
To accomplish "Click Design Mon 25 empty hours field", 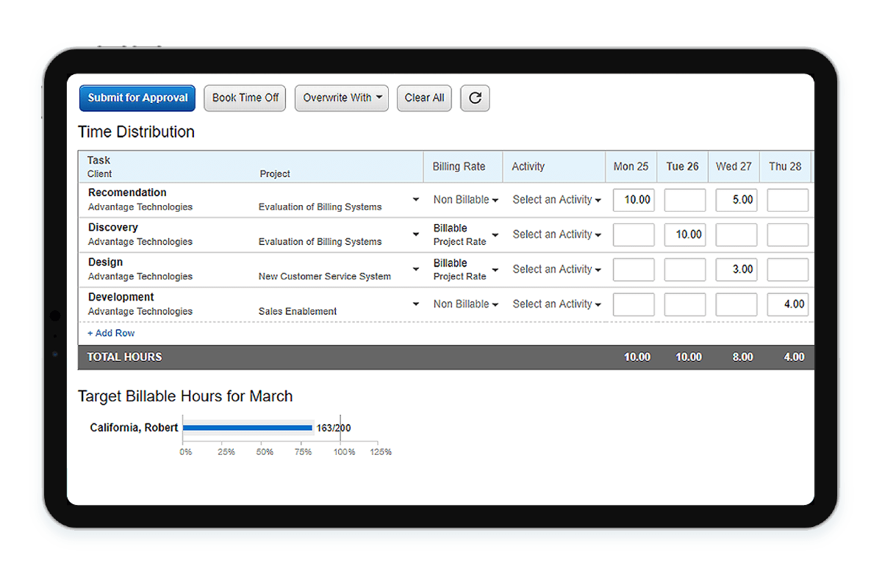I will tap(634, 270).
